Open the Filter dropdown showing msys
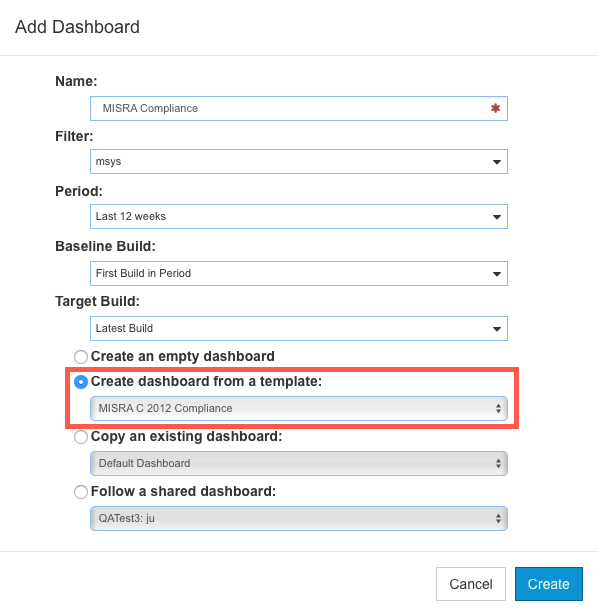 pyautogui.click(x=299, y=161)
